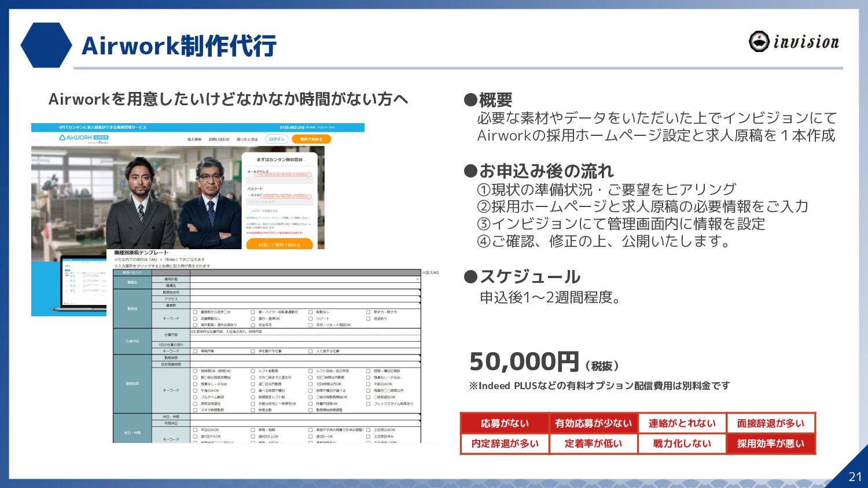This screenshot has height=488, width=868.
Task: Click the 目安残業時間 entry cell
Action: tap(305, 365)
